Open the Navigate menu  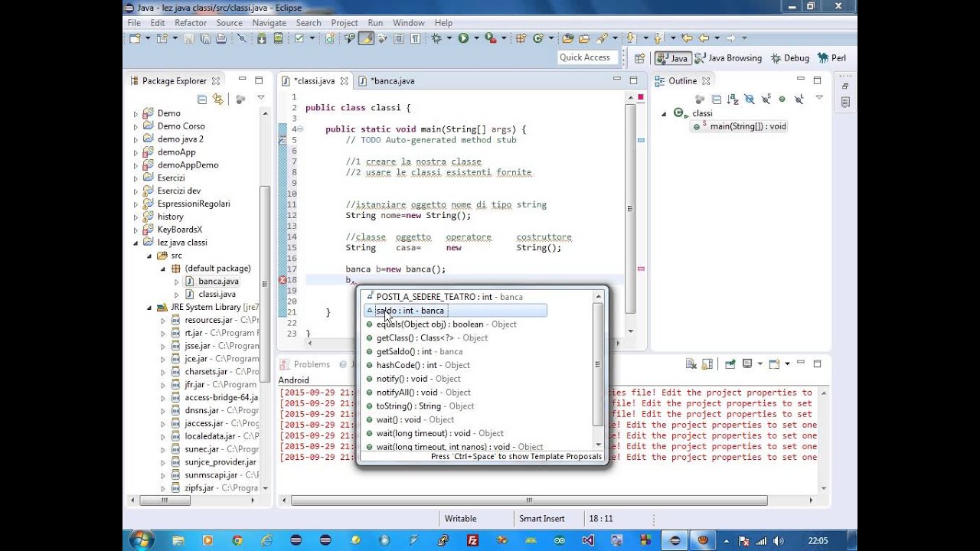(269, 23)
